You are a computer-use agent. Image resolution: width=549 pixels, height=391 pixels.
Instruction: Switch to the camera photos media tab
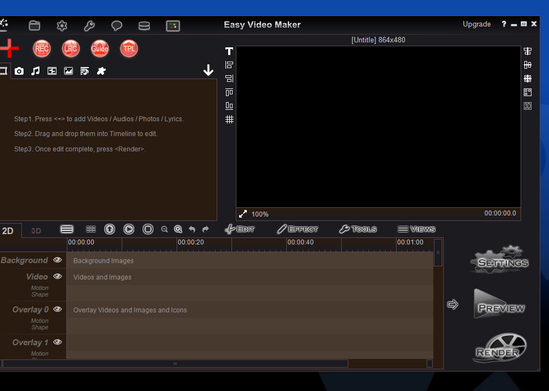tap(19, 71)
